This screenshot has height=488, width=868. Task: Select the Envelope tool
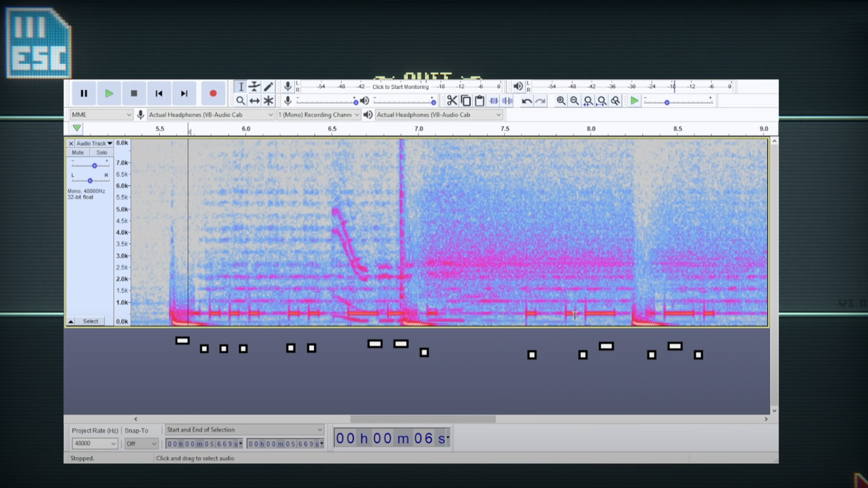(x=255, y=87)
